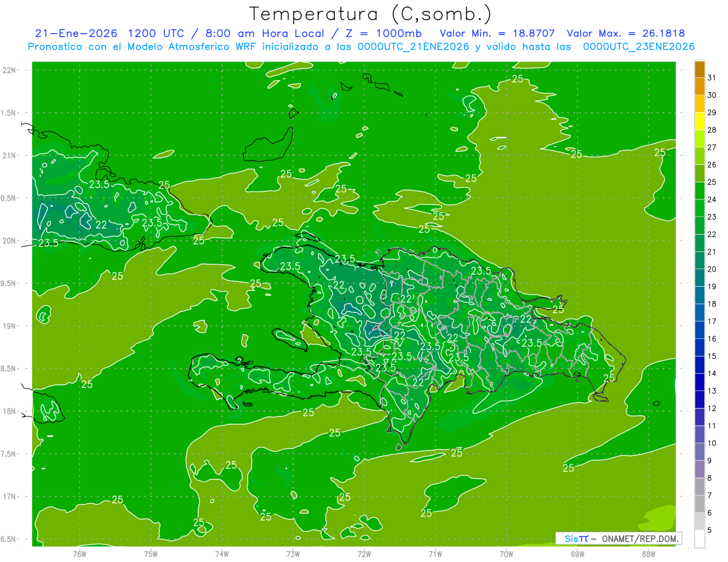This screenshot has width=728, height=562.
Task: Click the "73W" longitude axis label
Action: click(293, 554)
